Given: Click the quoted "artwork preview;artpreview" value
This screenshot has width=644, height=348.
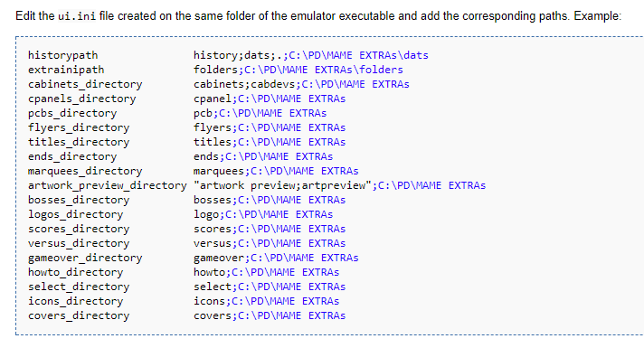Looking at the screenshot, I should tap(282, 185).
